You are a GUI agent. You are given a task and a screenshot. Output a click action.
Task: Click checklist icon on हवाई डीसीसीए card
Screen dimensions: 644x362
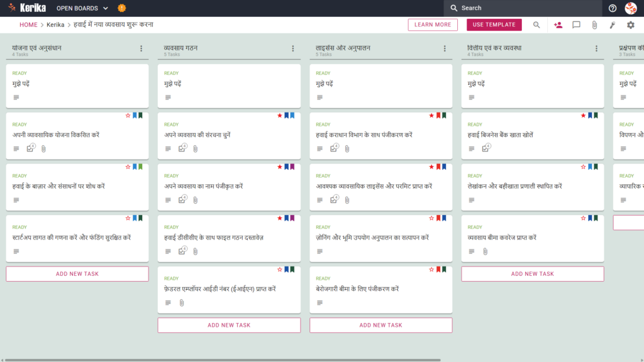pos(183,251)
